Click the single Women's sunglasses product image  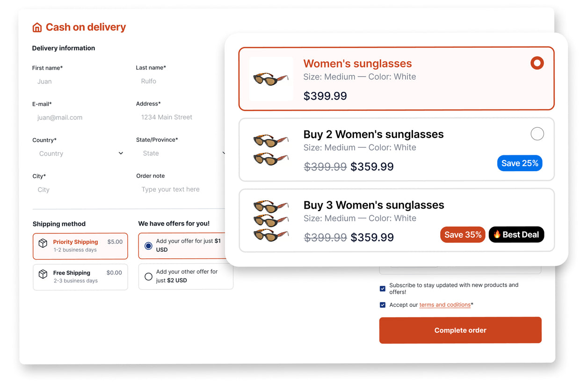[271, 79]
